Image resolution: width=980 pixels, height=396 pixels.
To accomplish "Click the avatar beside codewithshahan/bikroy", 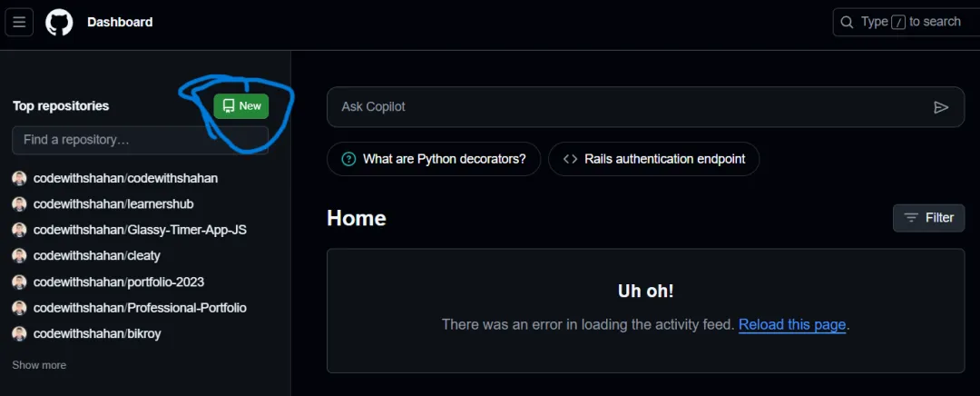I will (x=19, y=333).
